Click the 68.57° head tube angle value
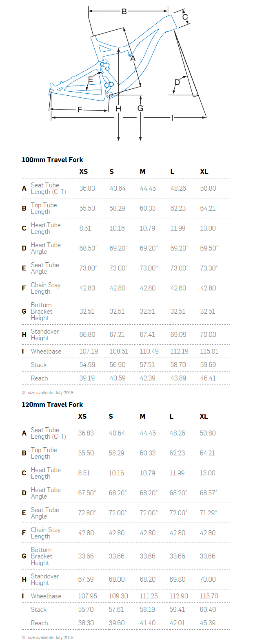 click(x=209, y=493)
